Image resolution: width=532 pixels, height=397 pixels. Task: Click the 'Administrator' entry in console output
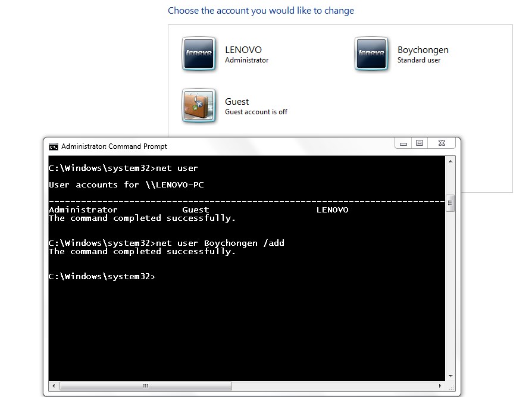pos(83,210)
